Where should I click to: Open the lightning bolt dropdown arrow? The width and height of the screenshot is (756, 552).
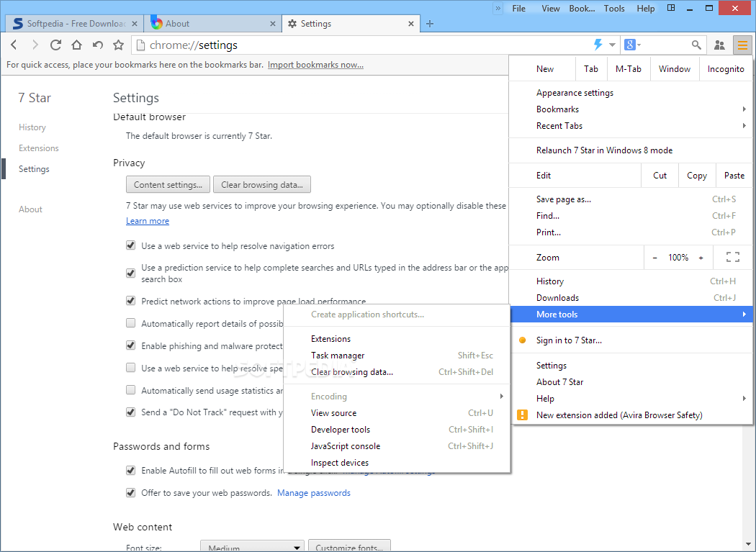(612, 45)
